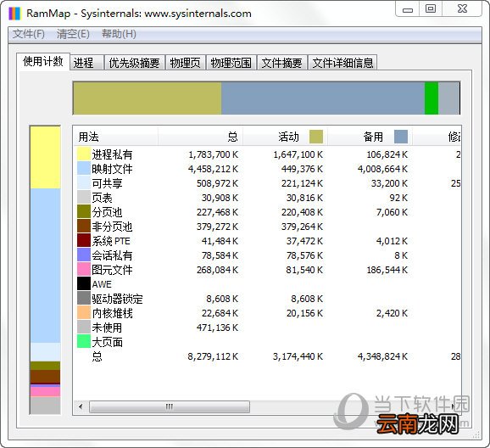Click the value 4,458,212 K
Viewport: 490px width, 448px height.
point(213,169)
